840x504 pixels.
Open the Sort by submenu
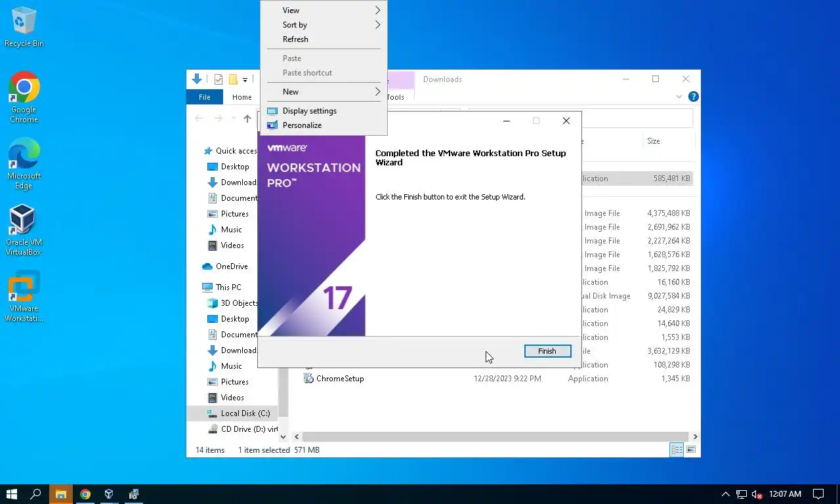click(x=324, y=25)
